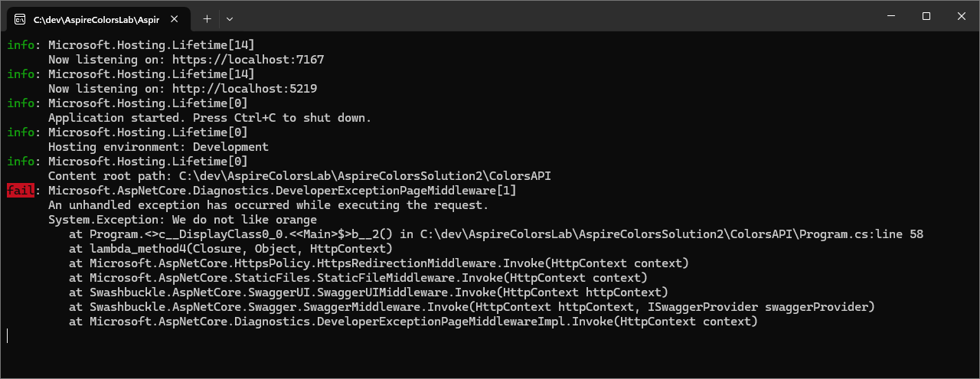Click 'Hosting environment: Development' text
The height and width of the screenshot is (379, 980).
click(x=158, y=147)
